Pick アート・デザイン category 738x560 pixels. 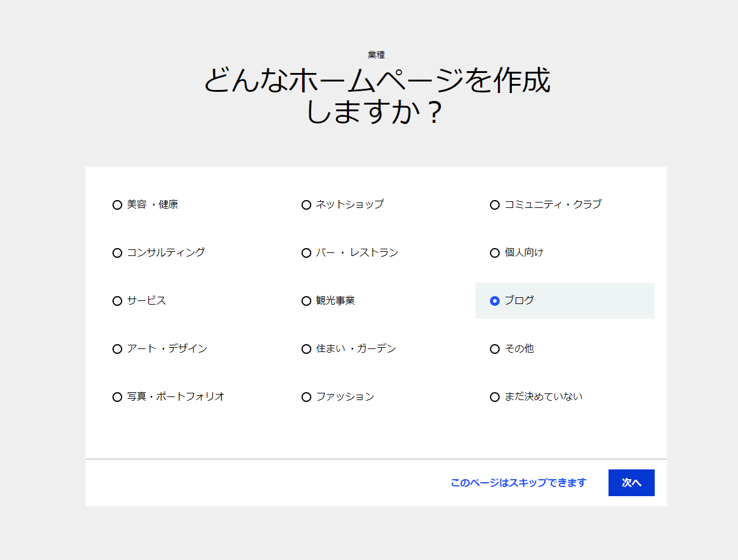(117, 349)
